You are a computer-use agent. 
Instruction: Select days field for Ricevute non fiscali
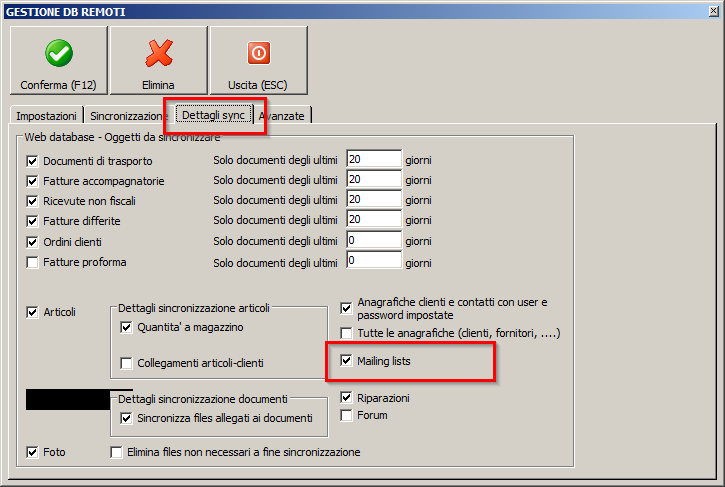(x=374, y=199)
